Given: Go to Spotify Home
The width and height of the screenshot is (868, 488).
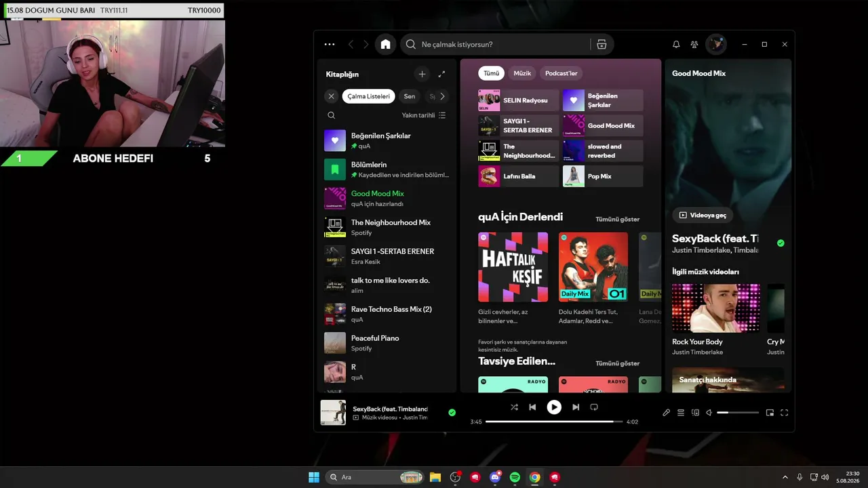Looking at the screenshot, I should 386,45.
